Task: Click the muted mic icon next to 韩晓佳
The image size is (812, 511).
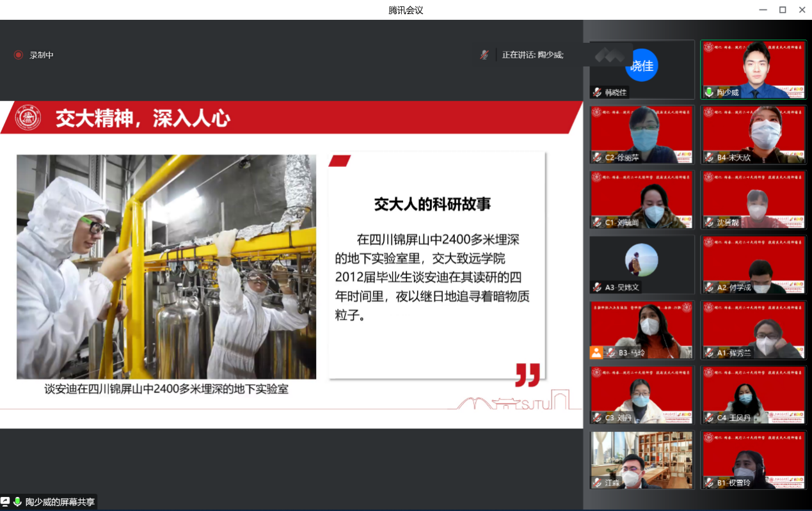Action: [x=597, y=92]
